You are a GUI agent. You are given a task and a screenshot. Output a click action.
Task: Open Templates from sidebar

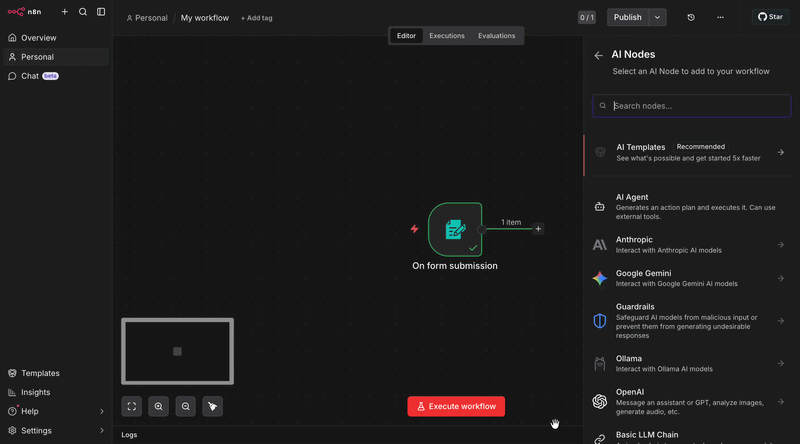(56, 373)
